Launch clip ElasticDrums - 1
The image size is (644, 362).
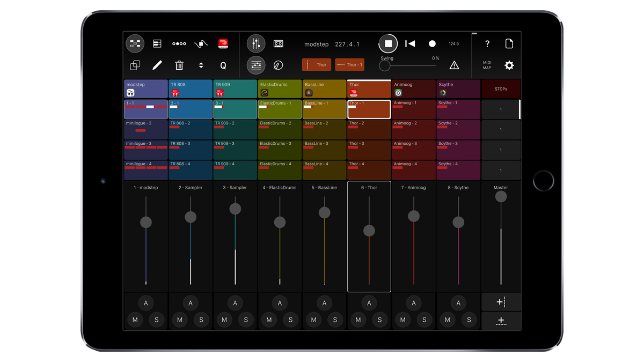pyautogui.click(x=280, y=109)
